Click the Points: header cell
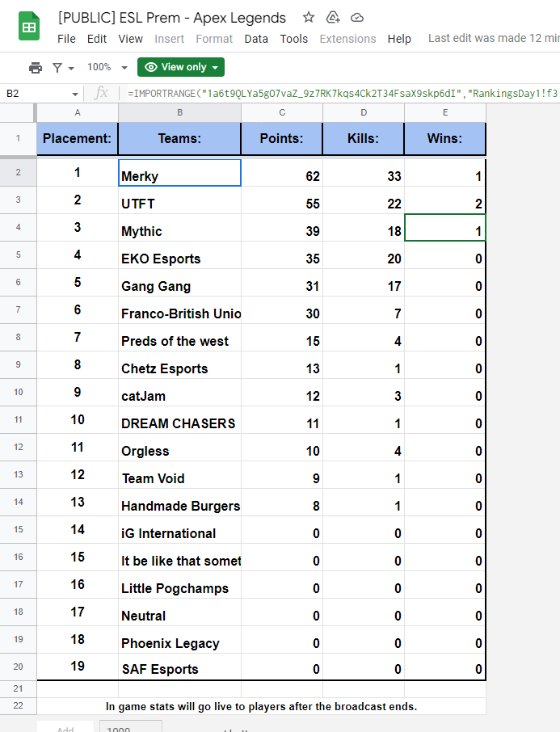This screenshot has height=732, width=560. coord(282,139)
